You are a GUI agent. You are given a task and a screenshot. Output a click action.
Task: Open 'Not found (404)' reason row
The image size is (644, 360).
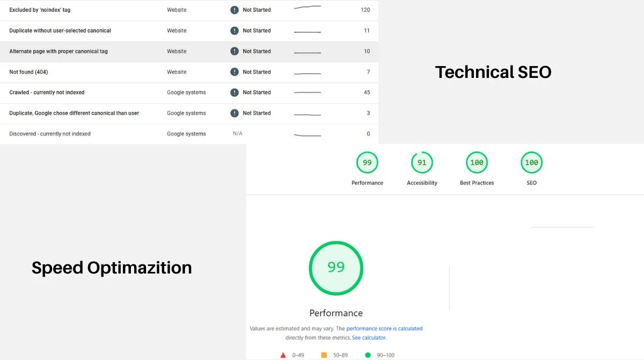(x=189, y=72)
